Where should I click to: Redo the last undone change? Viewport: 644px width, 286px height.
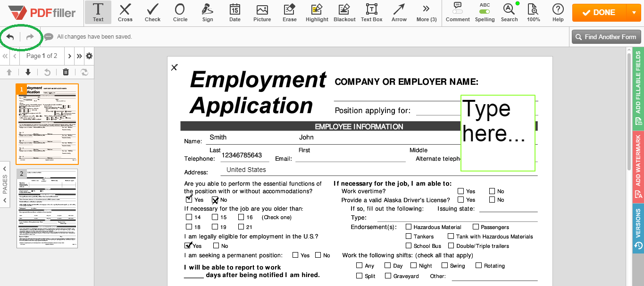point(30,37)
